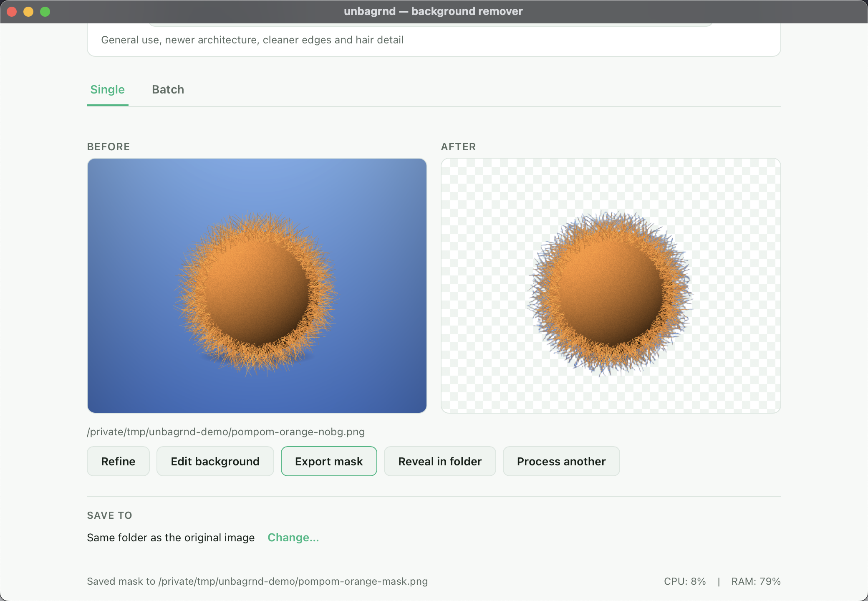Click Process another button
This screenshot has width=868, height=601.
coord(561,461)
